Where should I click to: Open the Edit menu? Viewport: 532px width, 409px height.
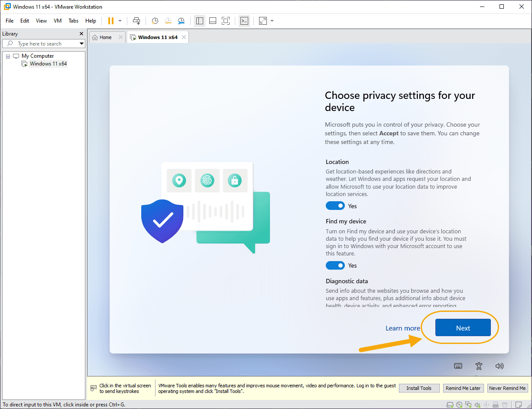(25, 21)
